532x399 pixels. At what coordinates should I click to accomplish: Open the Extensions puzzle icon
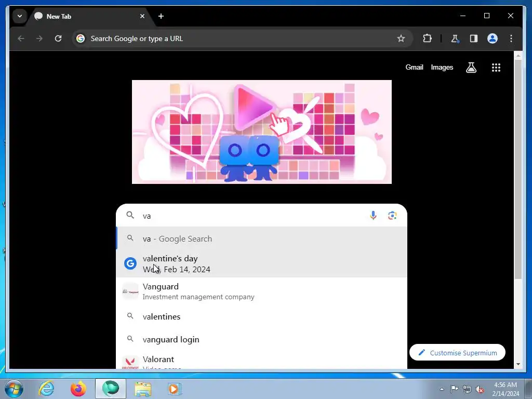(427, 38)
